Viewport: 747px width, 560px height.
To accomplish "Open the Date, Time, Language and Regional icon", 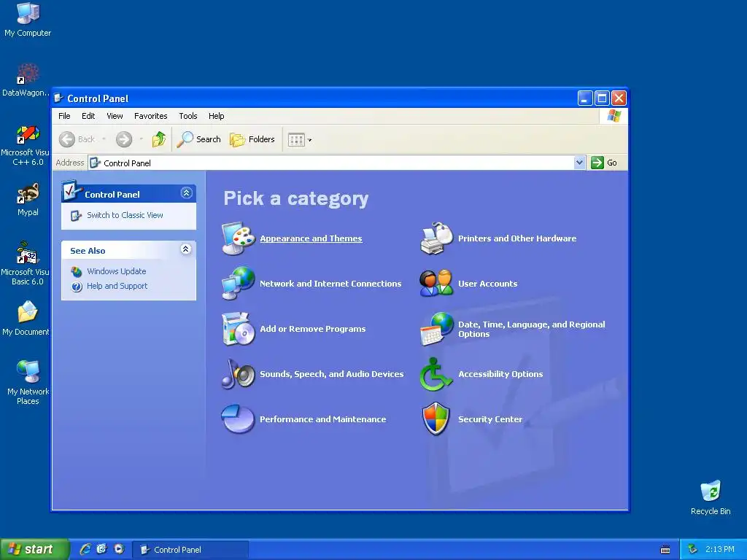I will 436,329.
